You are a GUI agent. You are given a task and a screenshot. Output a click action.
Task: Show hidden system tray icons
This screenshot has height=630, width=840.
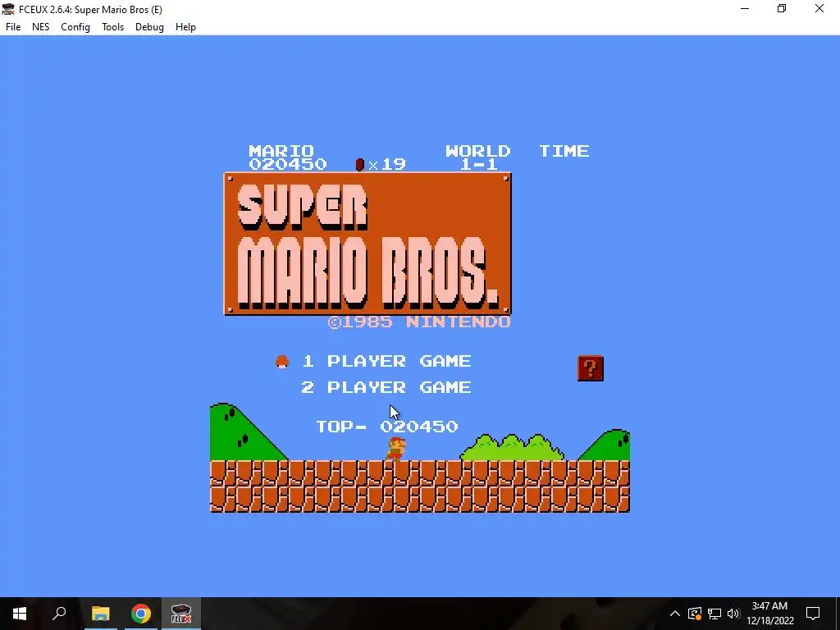click(x=675, y=614)
